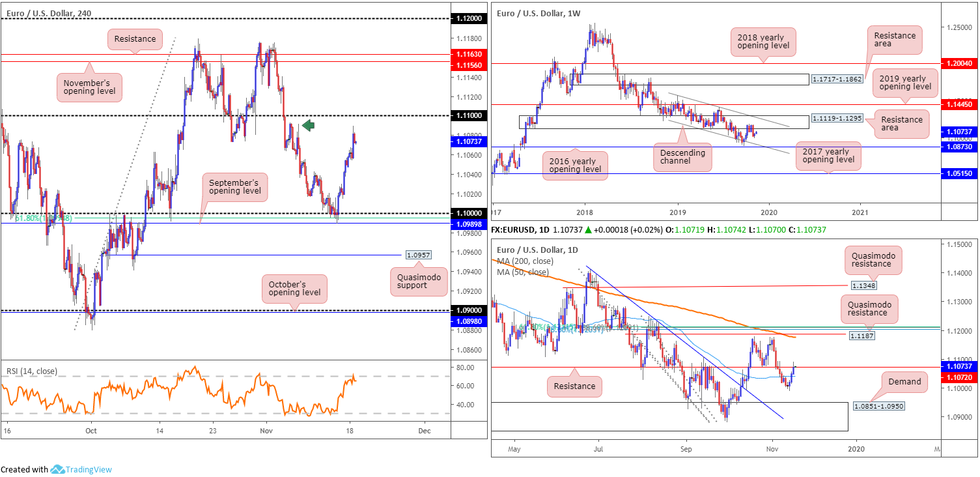The width and height of the screenshot is (980, 477).
Task: Click the '2017 yearly opening level' callout
Action: tap(829, 156)
